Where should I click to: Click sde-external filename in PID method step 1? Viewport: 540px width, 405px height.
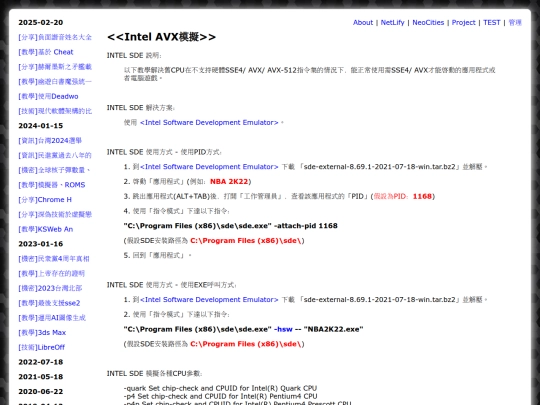point(380,167)
